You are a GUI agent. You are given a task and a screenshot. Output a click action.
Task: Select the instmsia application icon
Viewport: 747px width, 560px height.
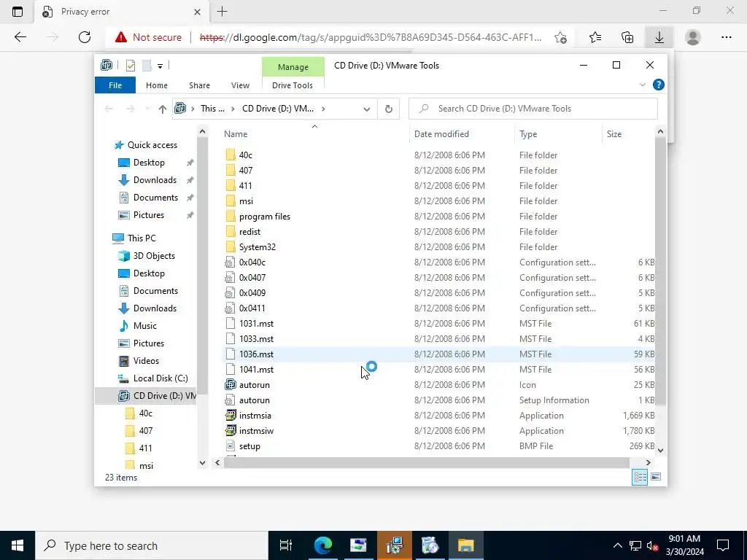[230, 415]
